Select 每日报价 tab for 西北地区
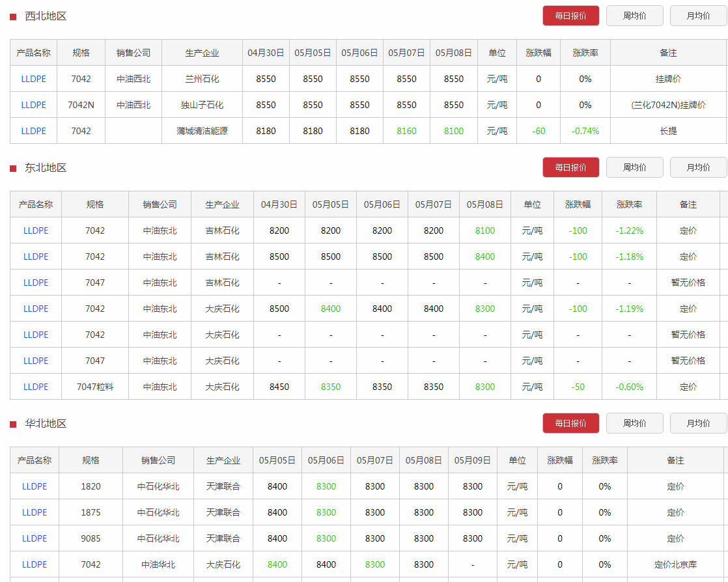The image size is (728, 582). (570, 16)
